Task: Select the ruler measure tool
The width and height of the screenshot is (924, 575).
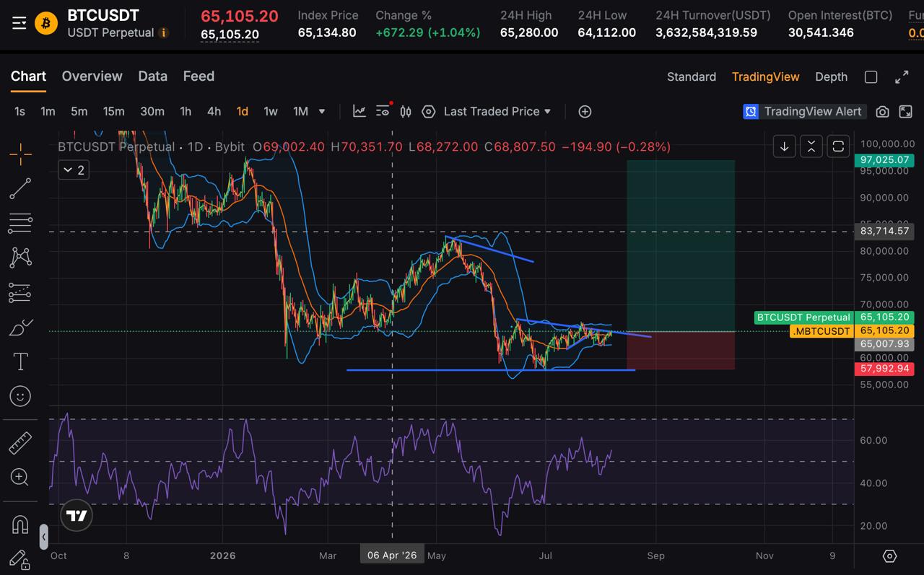Action: (20, 442)
